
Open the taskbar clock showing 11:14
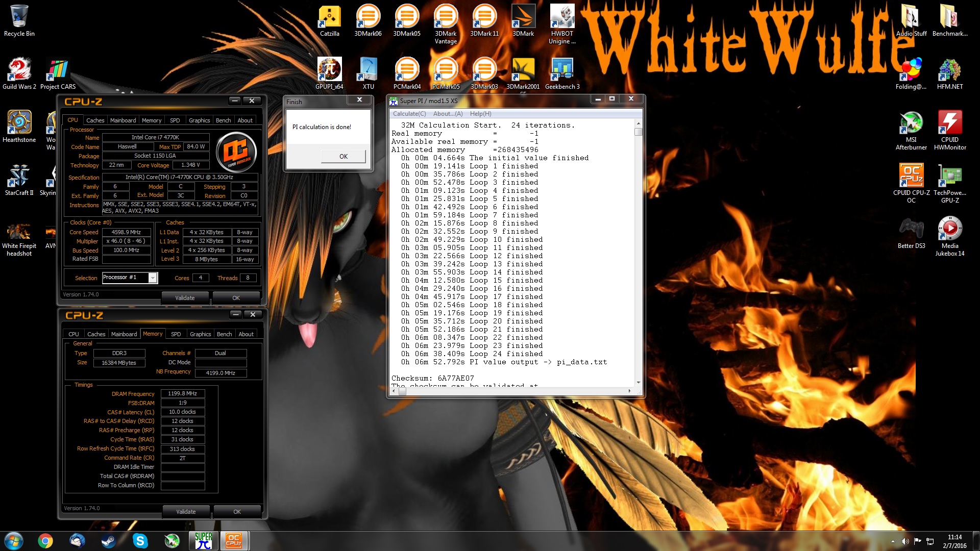954,541
